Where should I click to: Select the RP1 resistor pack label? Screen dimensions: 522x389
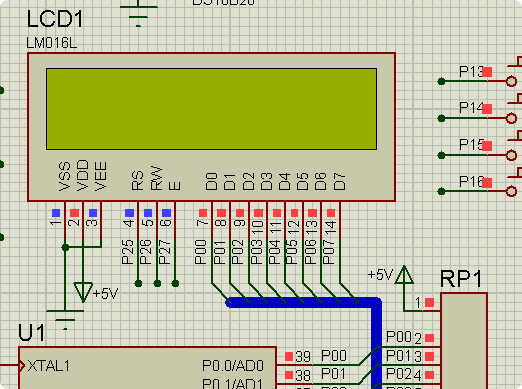[x=461, y=279]
